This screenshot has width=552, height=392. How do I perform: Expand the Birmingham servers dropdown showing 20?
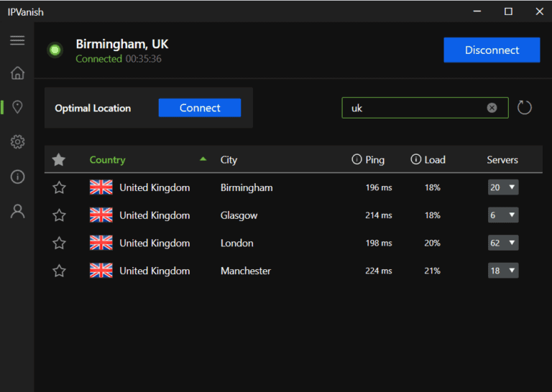503,187
